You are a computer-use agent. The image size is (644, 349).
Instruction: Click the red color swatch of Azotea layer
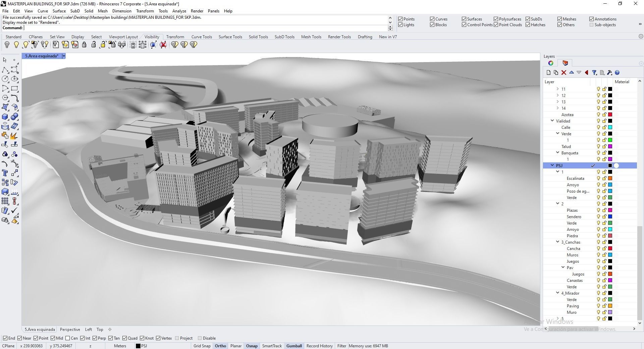click(610, 115)
